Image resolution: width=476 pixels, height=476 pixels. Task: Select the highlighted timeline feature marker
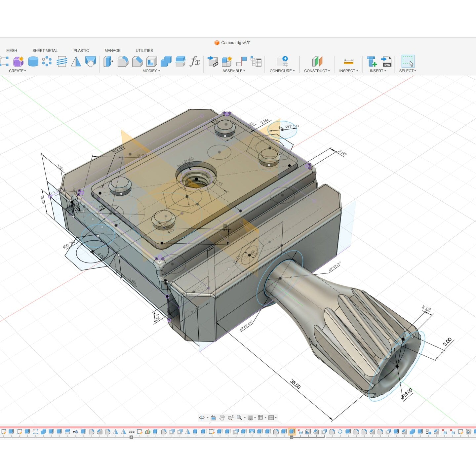pyautogui.click(x=292, y=432)
